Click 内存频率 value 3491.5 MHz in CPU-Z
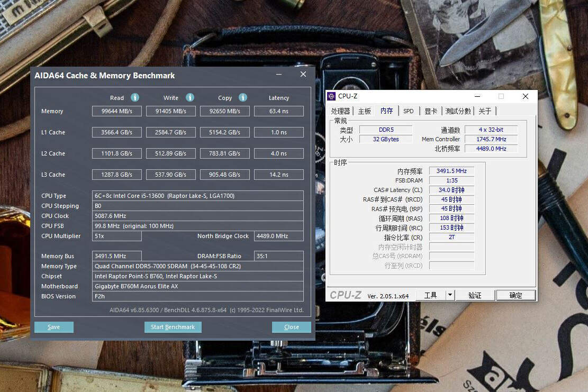The height and width of the screenshot is (392, 588). (x=451, y=171)
